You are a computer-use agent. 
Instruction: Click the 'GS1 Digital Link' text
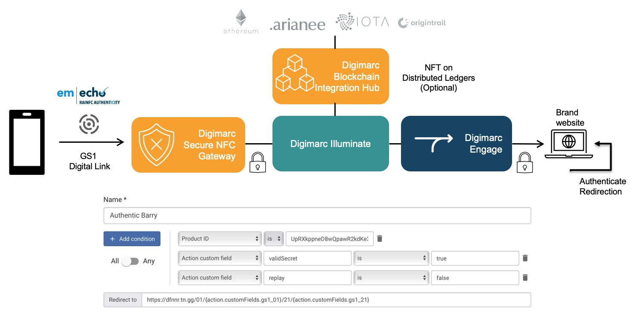tap(90, 161)
